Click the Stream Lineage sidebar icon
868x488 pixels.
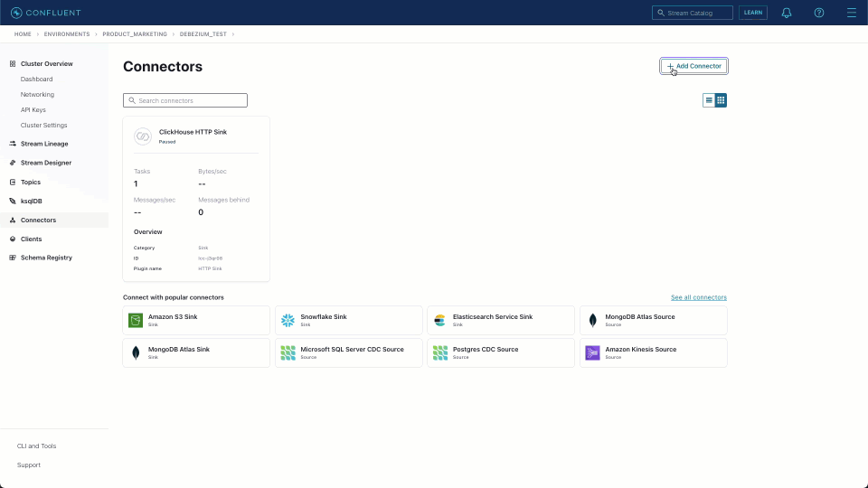click(x=13, y=144)
